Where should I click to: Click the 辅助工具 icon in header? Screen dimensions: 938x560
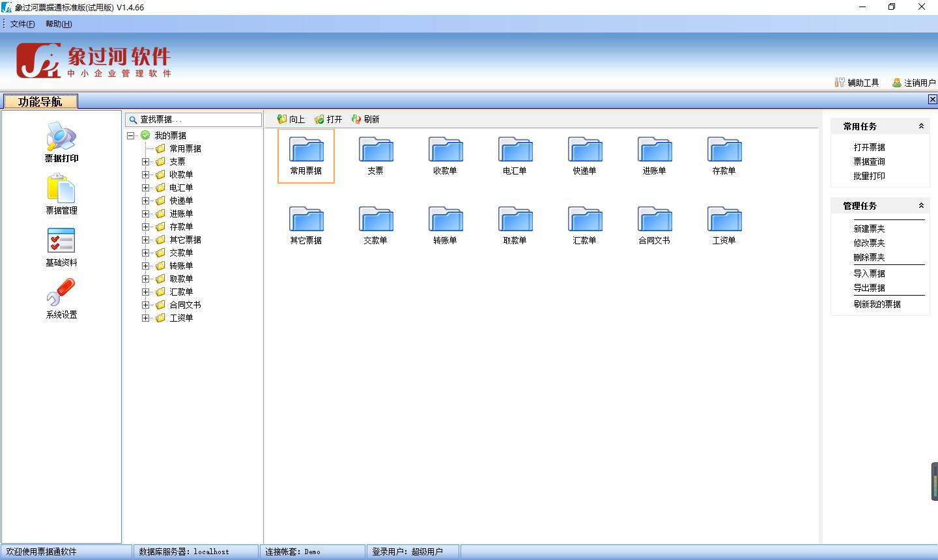coord(840,83)
